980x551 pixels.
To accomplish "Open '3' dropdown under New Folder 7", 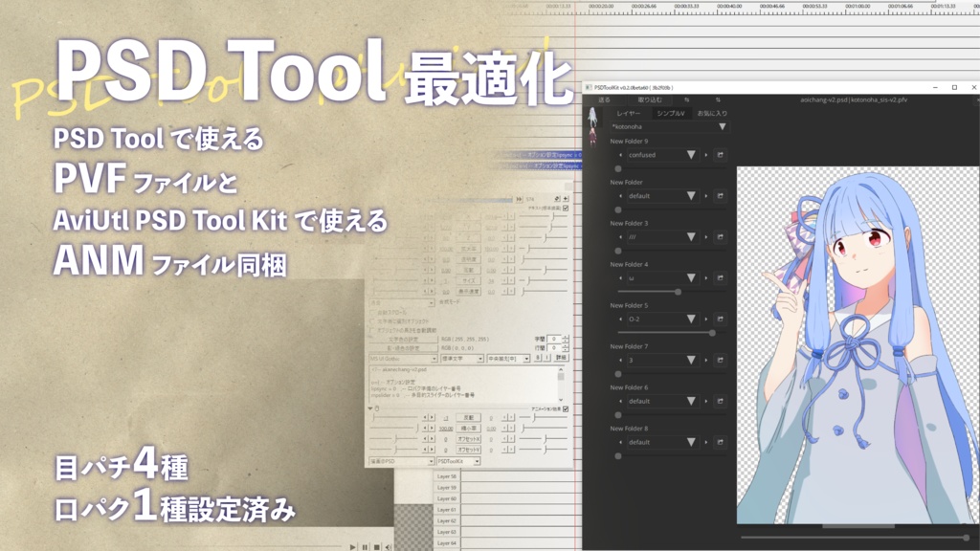I will point(662,360).
